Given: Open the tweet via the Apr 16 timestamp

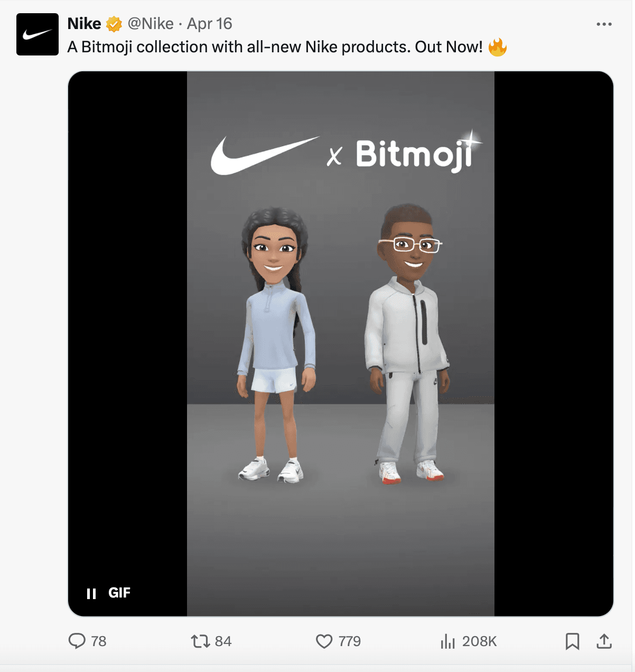Looking at the screenshot, I should pyautogui.click(x=211, y=23).
